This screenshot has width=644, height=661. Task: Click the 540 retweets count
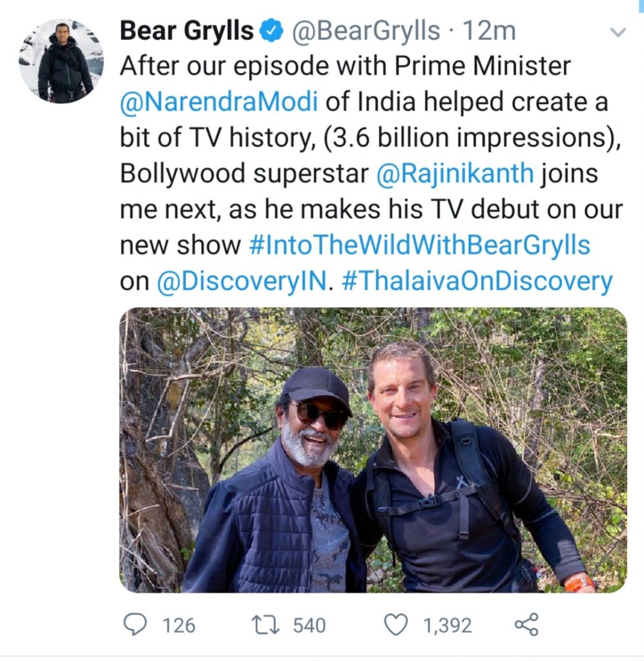coord(309,625)
